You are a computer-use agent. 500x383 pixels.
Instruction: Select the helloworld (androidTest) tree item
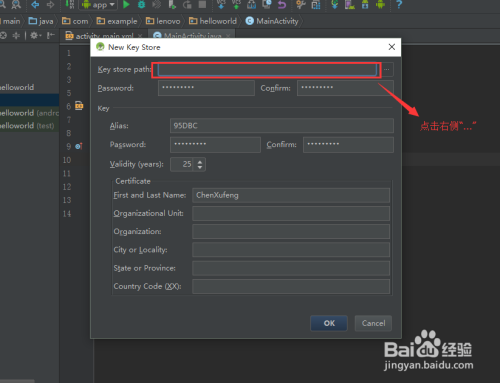coord(29,113)
